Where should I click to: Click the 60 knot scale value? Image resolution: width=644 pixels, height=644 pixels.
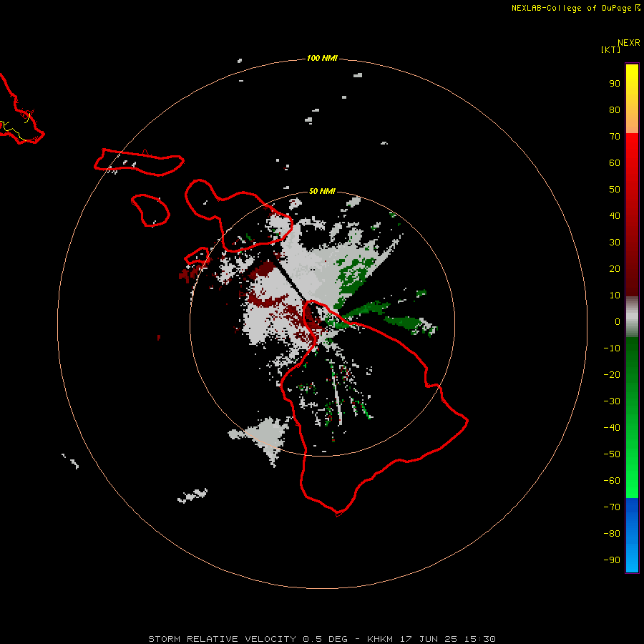coord(615,162)
